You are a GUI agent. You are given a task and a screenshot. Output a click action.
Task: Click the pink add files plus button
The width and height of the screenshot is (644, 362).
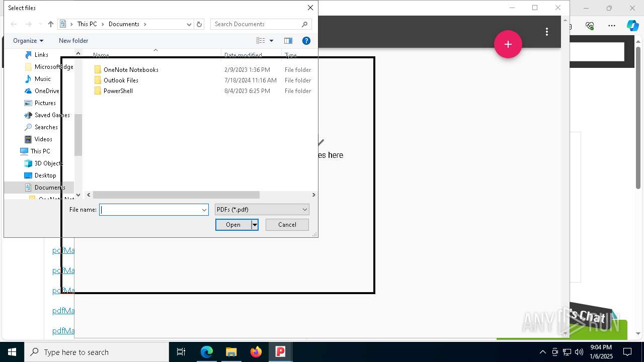pos(508,44)
